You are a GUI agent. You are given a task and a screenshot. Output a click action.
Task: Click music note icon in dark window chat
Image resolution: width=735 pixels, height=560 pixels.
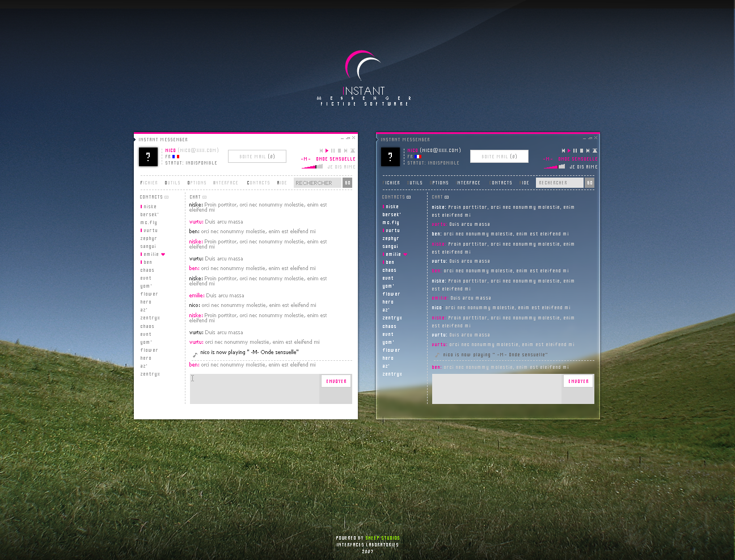(x=437, y=355)
